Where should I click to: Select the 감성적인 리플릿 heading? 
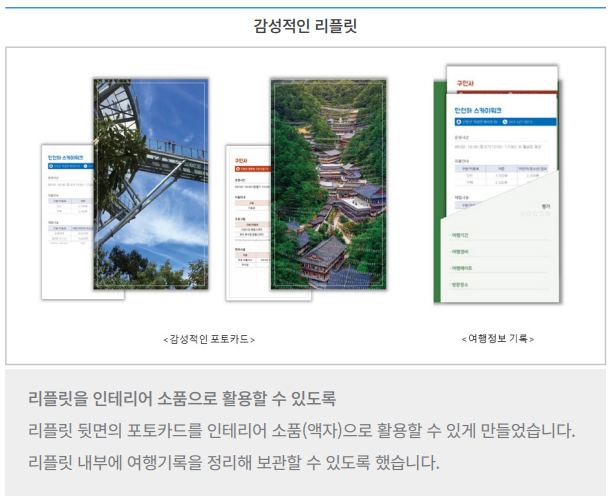click(305, 25)
